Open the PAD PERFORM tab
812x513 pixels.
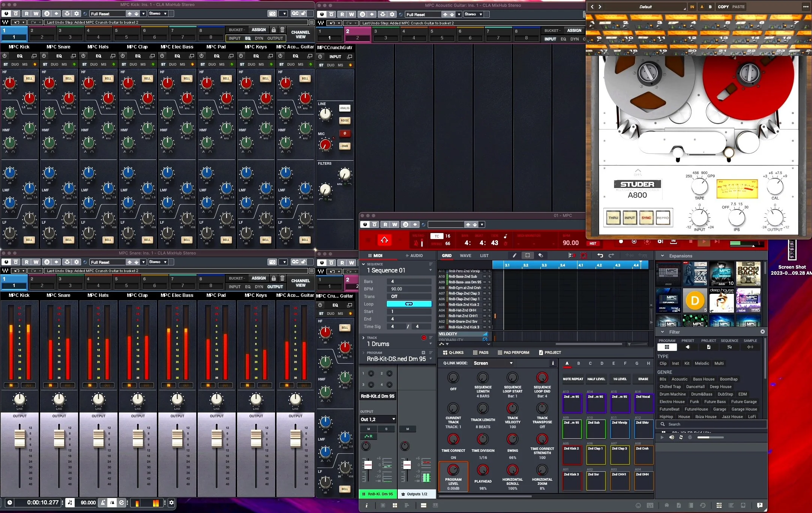(513, 353)
